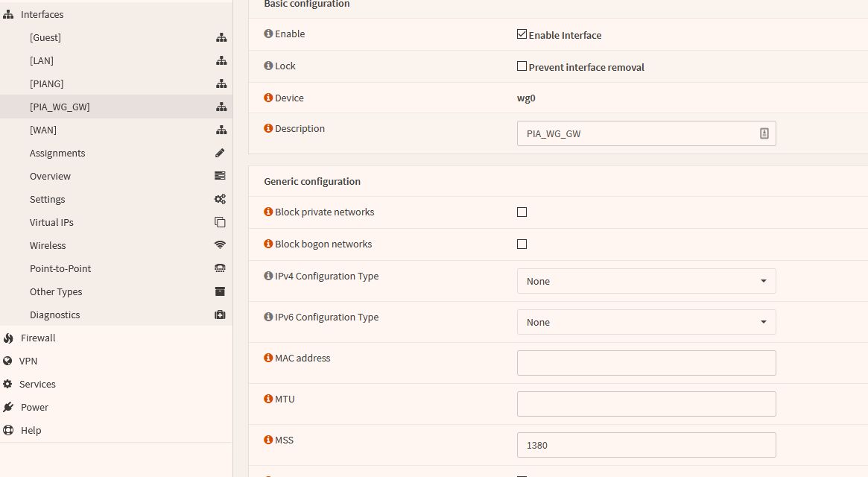The height and width of the screenshot is (477, 868).
Task: Click the info icon beside MTU
Action: click(x=268, y=399)
